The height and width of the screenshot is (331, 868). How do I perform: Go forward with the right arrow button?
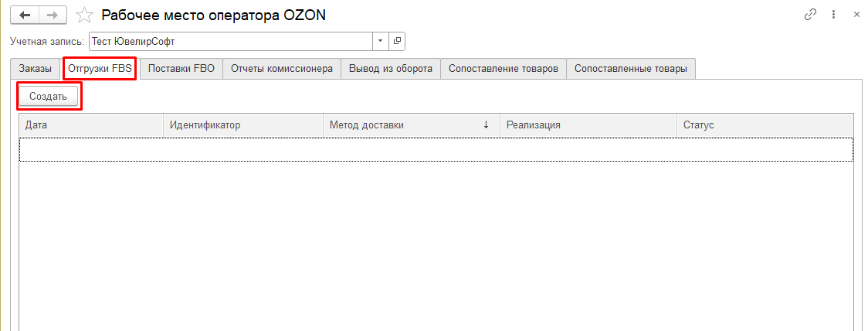[53, 15]
